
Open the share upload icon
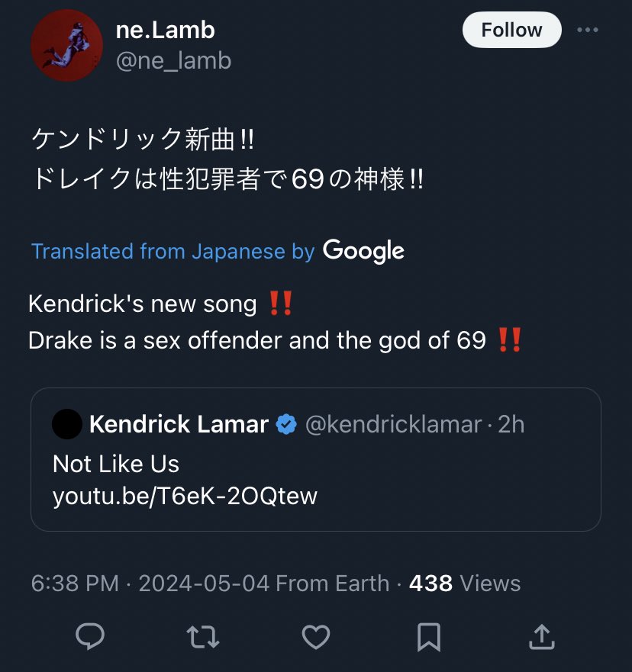click(542, 637)
